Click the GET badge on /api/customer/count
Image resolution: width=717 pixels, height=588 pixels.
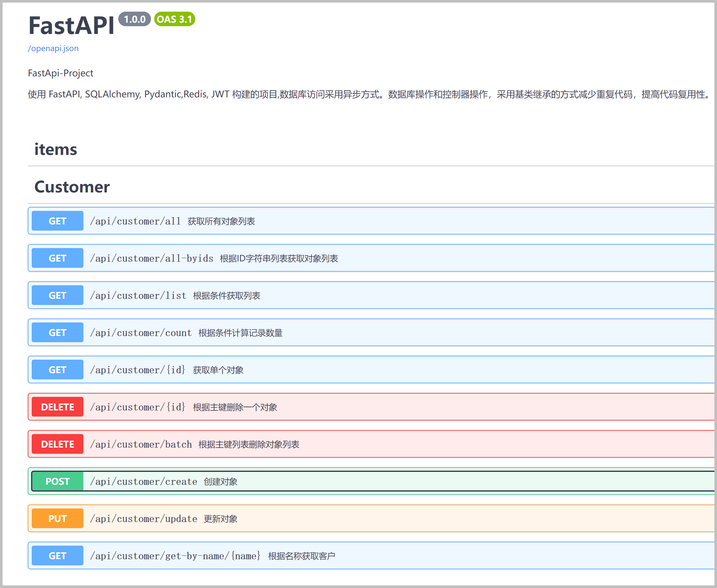coord(57,332)
